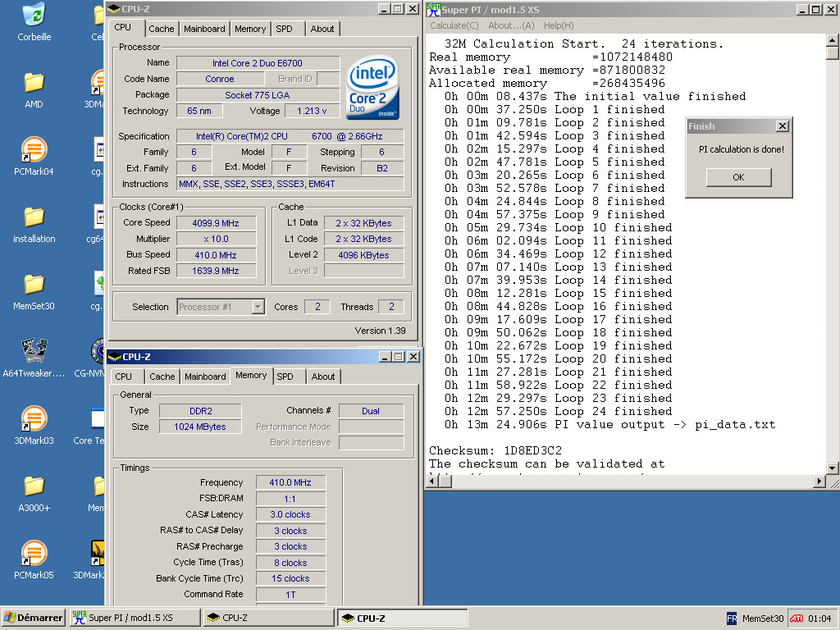Select the active CPU-Z taskbar button
The width and height of the screenshot is (840, 630).
click(x=402, y=618)
